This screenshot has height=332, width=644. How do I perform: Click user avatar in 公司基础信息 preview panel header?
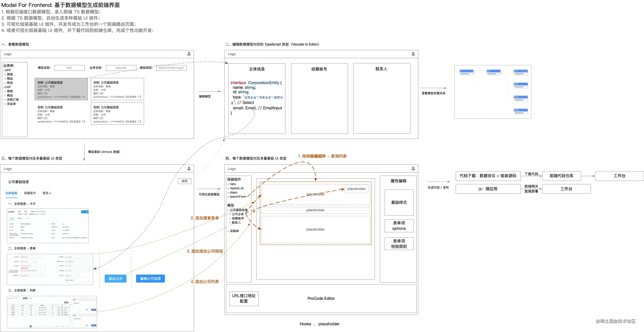189,169
